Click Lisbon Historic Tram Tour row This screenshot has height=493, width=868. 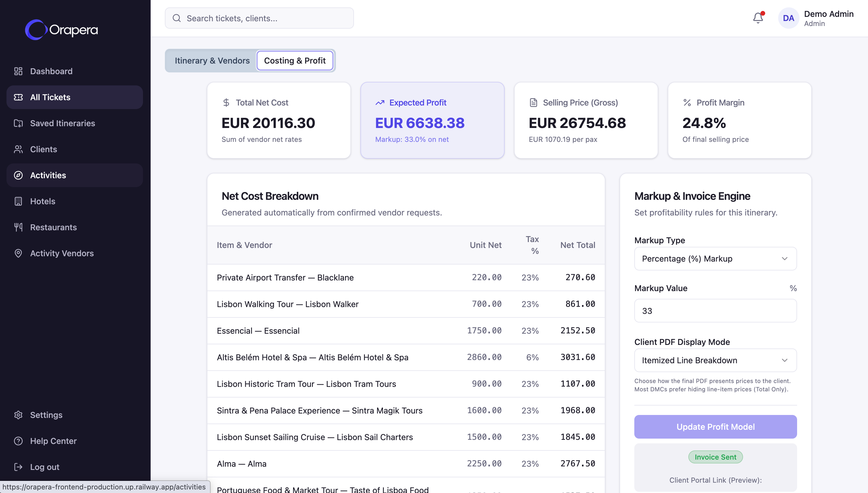point(406,384)
